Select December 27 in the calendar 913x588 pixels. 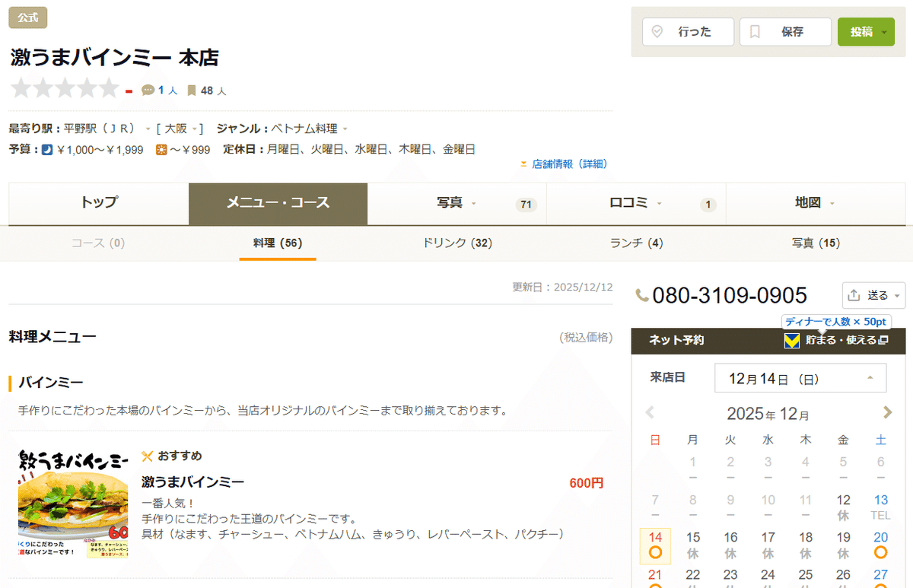[x=881, y=577]
